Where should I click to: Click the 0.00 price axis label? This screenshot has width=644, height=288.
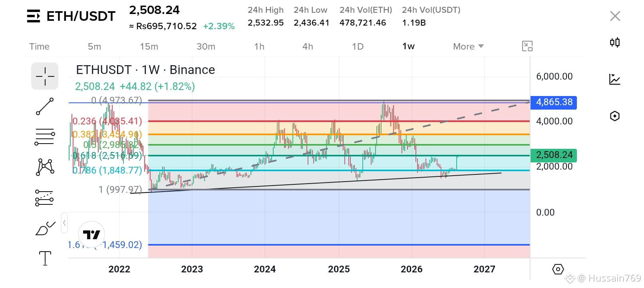pyautogui.click(x=545, y=212)
